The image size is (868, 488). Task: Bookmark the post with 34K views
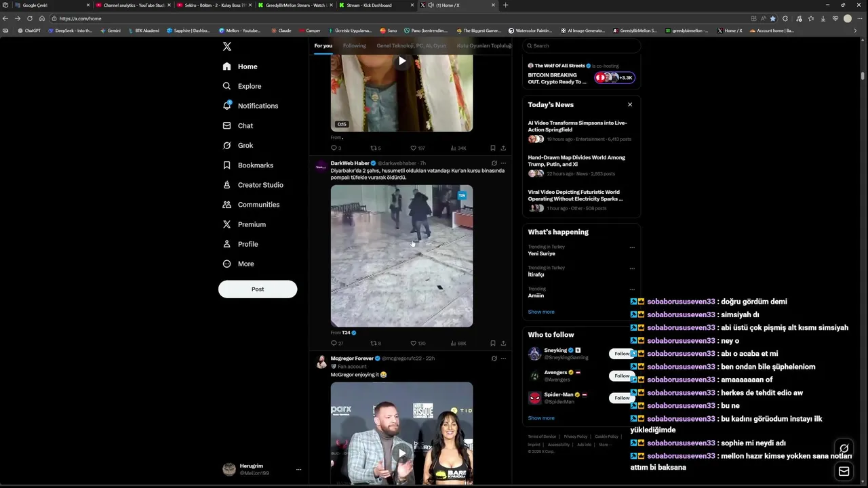493,148
